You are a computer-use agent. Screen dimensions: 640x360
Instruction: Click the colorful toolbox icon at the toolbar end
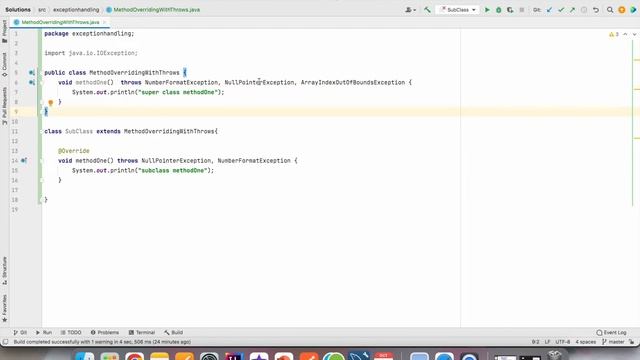pos(633,10)
